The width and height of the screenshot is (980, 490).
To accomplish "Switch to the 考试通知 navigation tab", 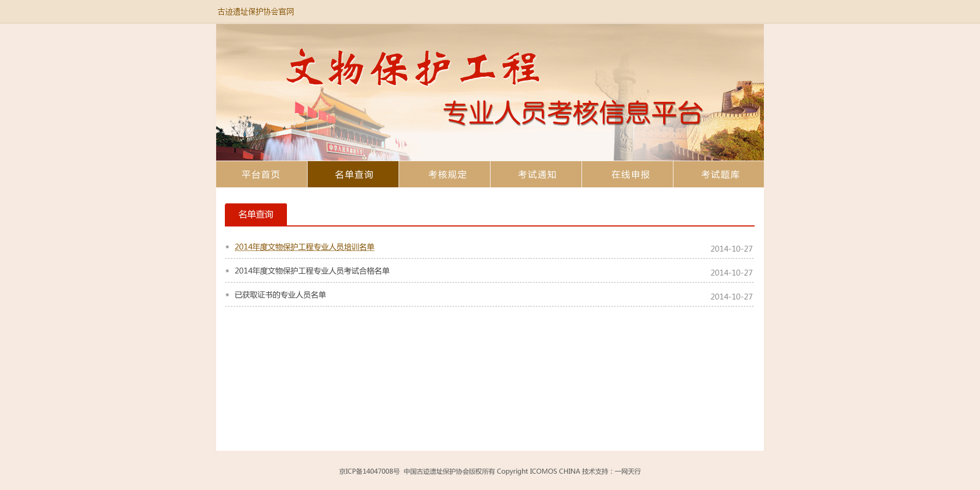I will tap(536, 174).
